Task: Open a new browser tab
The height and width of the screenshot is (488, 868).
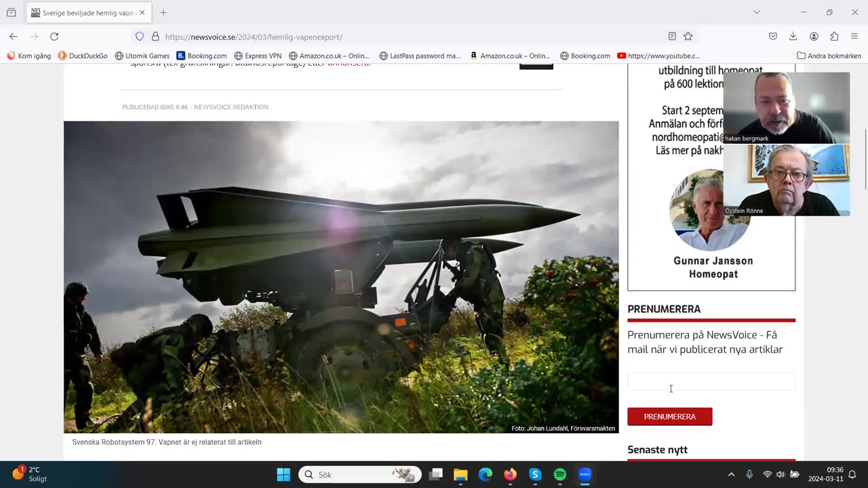Action: click(163, 12)
